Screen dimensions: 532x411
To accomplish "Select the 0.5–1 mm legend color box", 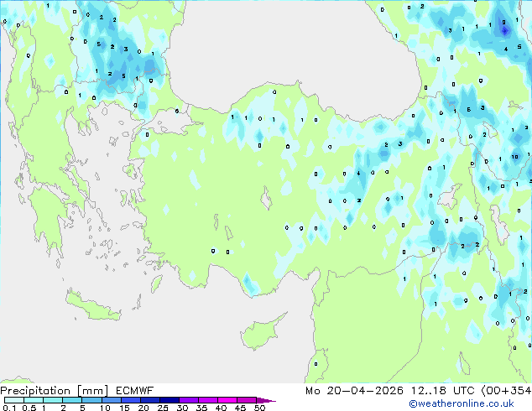I will (x=34, y=400).
